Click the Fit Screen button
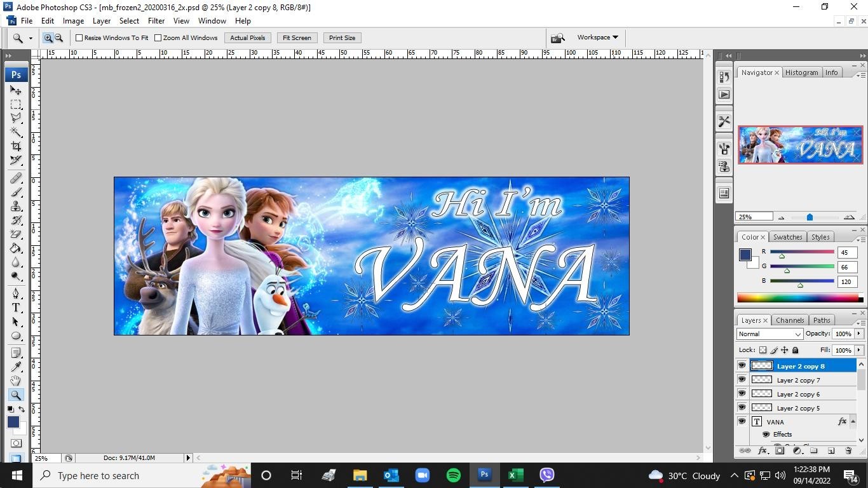This screenshot has height=488, width=868. coord(297,38)
